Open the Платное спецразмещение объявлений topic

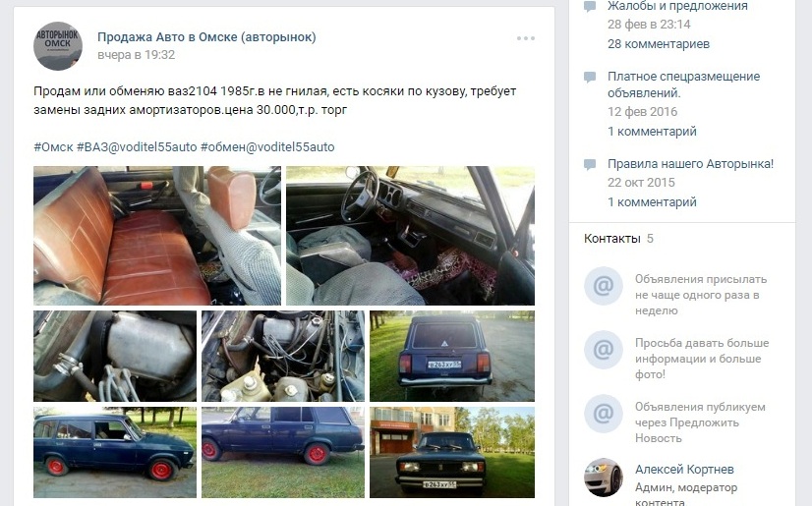683,84
